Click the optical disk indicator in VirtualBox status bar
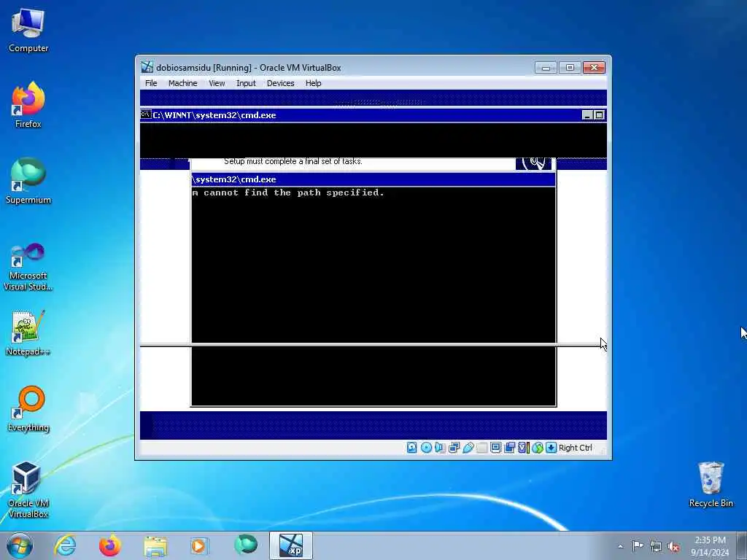747x560 pixels. pyautogui.click(x=426, y=448)
